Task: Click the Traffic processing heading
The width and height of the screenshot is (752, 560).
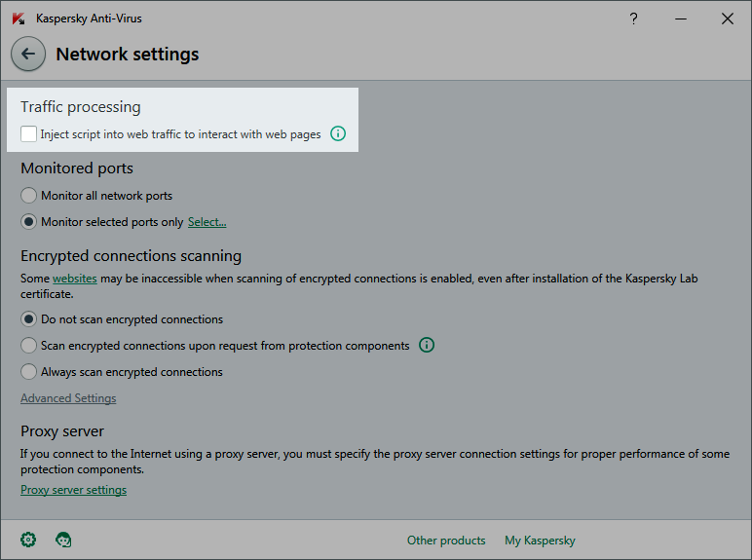Action: click(81, 107)
